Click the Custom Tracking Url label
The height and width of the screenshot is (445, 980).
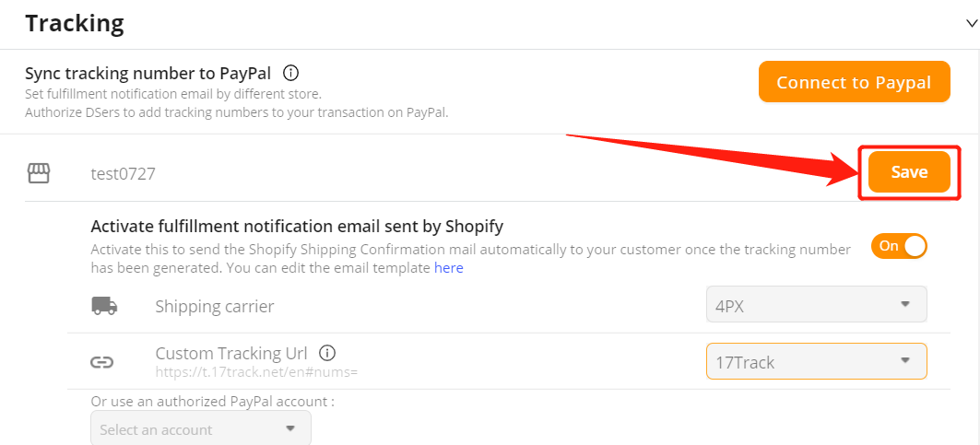[x=231, y=353]
